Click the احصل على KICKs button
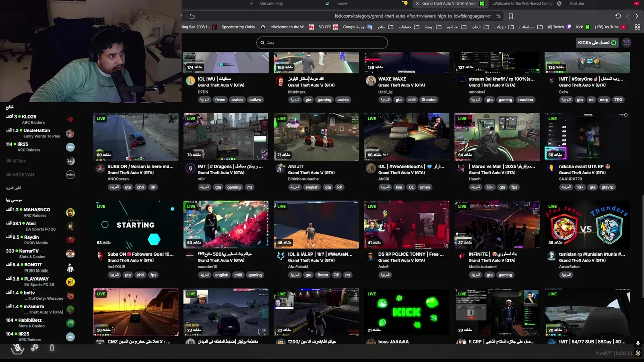Image resolution: width=644 pixels, height=362 pixels. coord(597,43)
